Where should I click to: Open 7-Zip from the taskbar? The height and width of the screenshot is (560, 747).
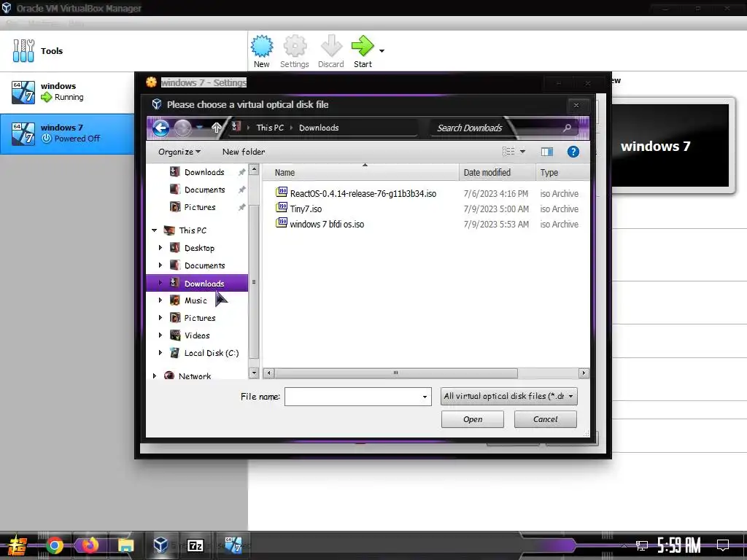(x=196, y=545)
